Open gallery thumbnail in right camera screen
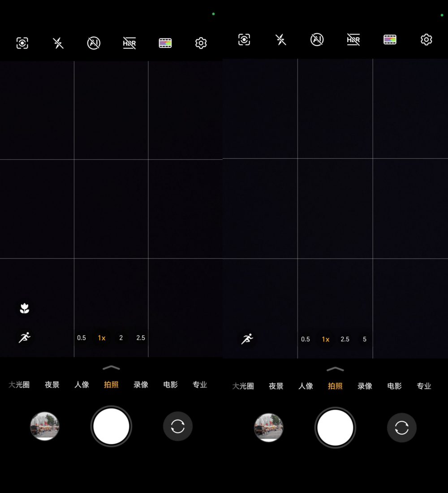The image size is (448, 493). point(268,428)
